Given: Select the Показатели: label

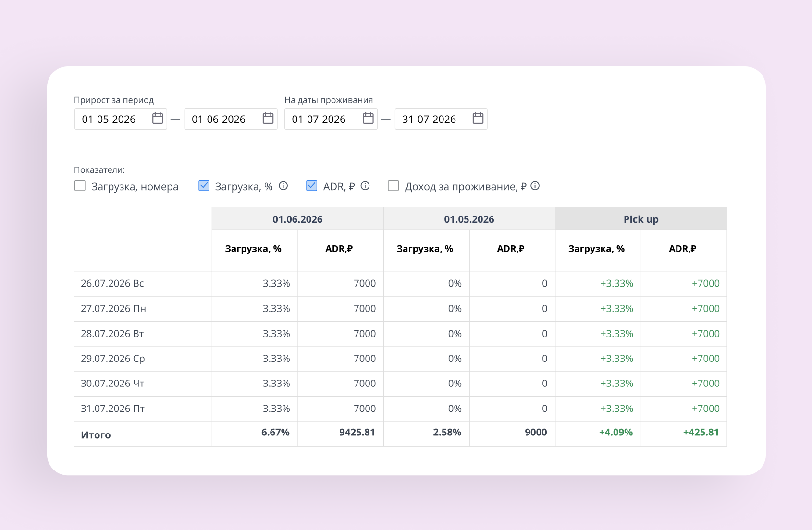Looking at the screenshot, I should [99, 170].
